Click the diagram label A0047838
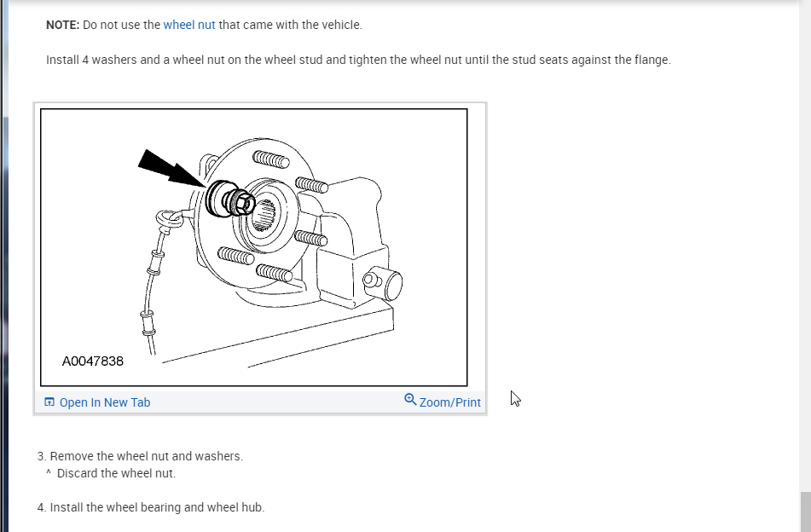This screenshot has height=532, width=811. 93,361
